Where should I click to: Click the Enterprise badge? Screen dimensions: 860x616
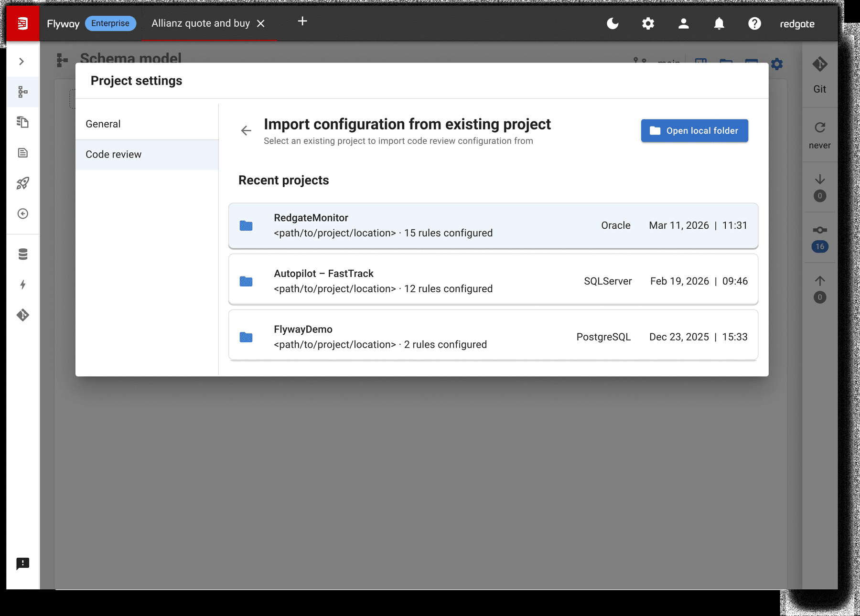(x=110, y=23)
